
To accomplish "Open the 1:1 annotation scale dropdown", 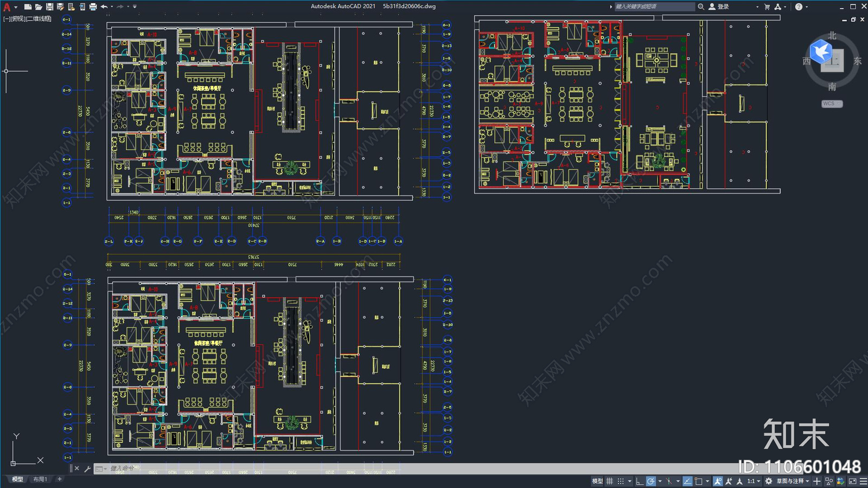I will [x=754, y=481].
